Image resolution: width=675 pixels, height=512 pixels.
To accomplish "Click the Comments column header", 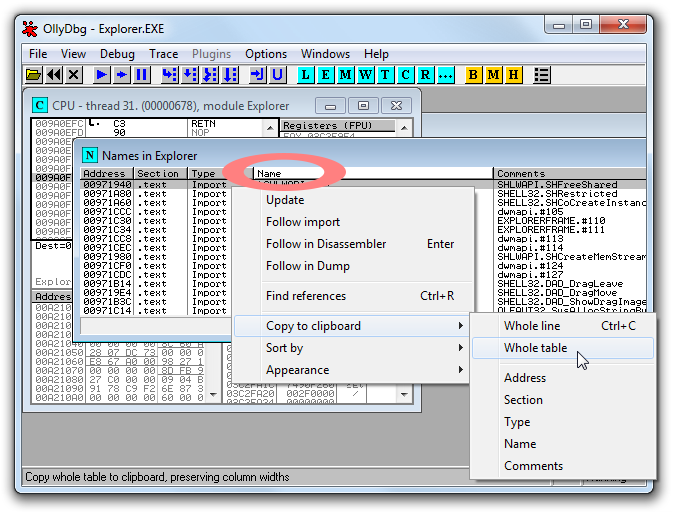I will click(570, 174).
